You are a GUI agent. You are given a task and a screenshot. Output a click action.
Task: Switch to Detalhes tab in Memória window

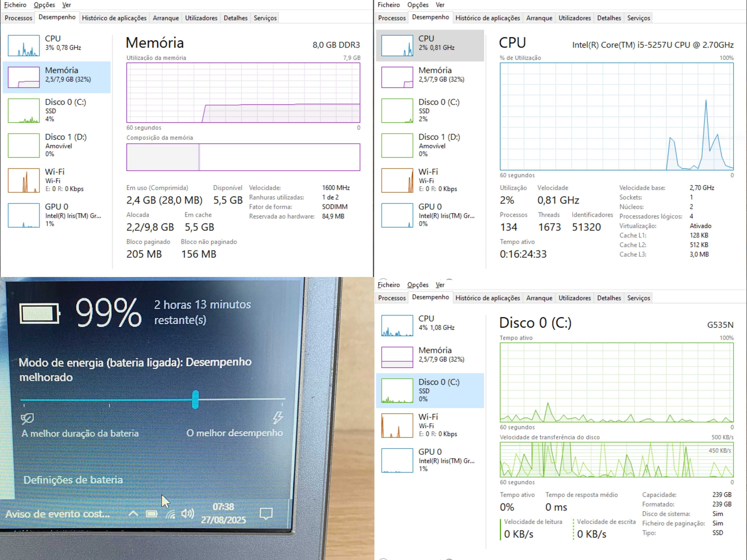point(236,18)
